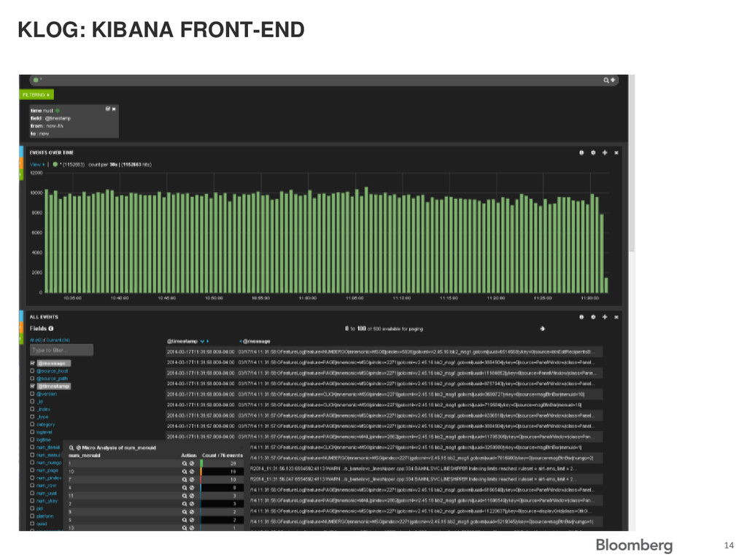Filter on num_menuid value 1 with magnifier

pyautogui.click(x=185, y=463)
